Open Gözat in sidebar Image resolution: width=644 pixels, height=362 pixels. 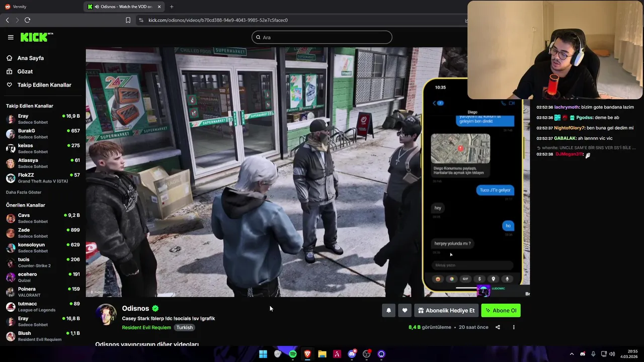pos(25,71)
